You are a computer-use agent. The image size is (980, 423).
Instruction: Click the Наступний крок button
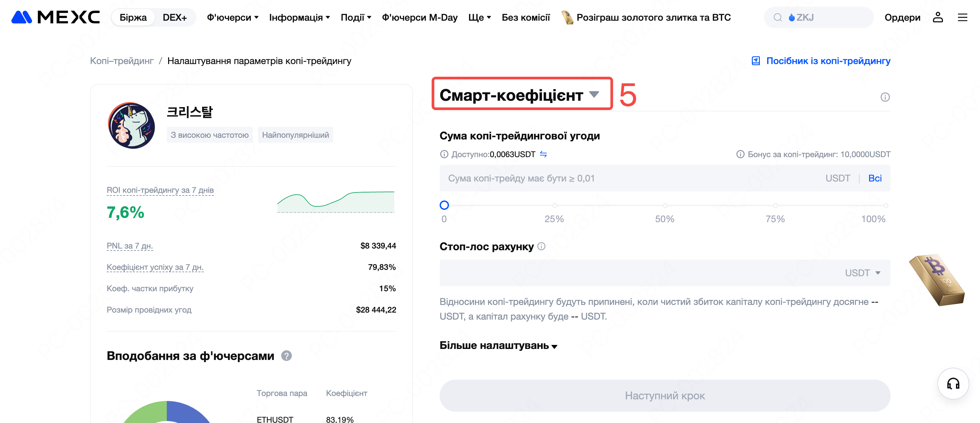(665, 395)
